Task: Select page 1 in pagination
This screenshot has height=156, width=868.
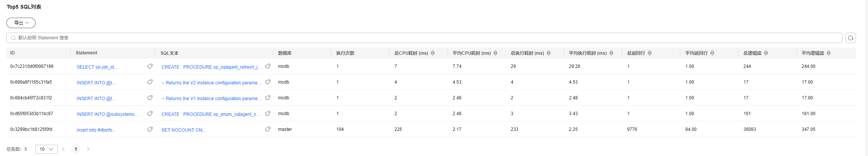Action: click(76, 149)
